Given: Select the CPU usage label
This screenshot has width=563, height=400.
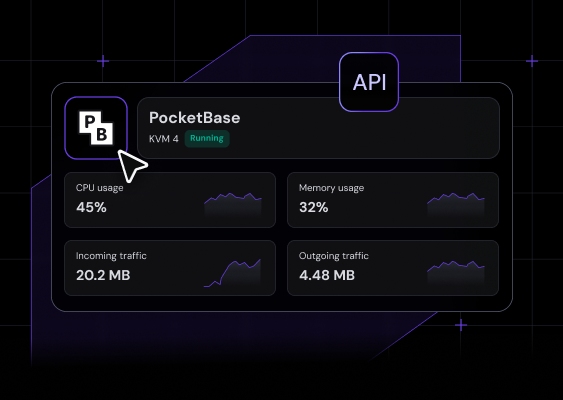Looking at the screenshot, I should point(99,188).
